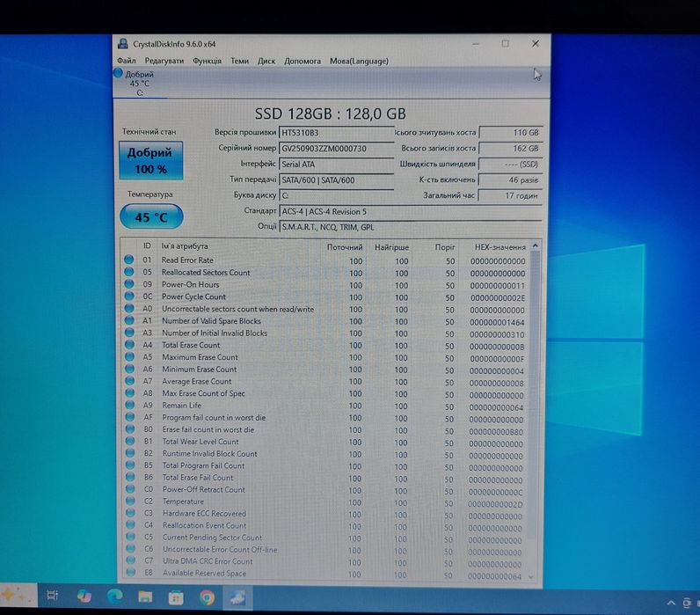Click the ID column header
Viewport: 700px width, 615px height.
tap(147, 245)
